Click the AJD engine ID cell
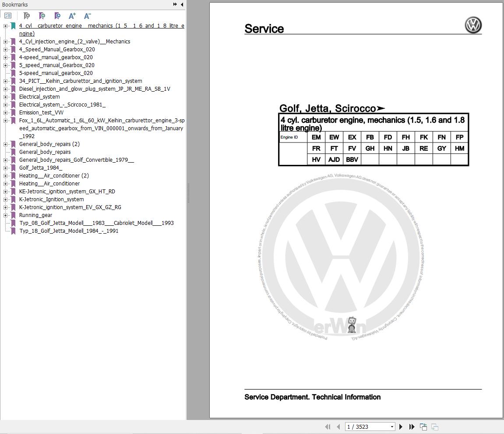Image resolution: width=504 pixels, height=434 pixels. coord(334,160)
